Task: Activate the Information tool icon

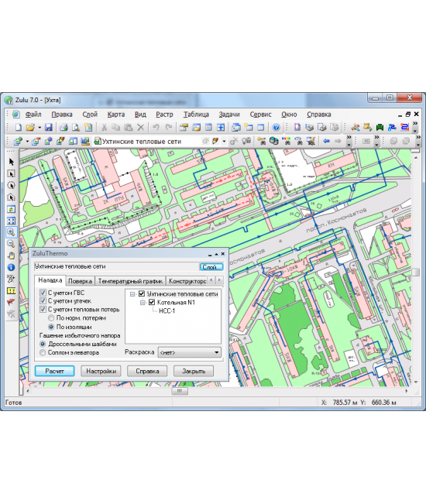Action: 11,267
